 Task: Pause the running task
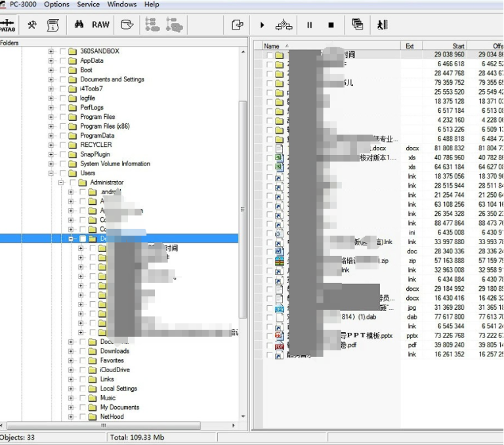[x=309, y=25]
